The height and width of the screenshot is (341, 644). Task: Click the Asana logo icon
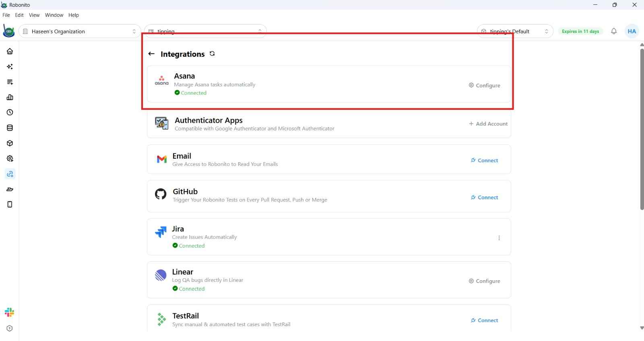point(161,80)
